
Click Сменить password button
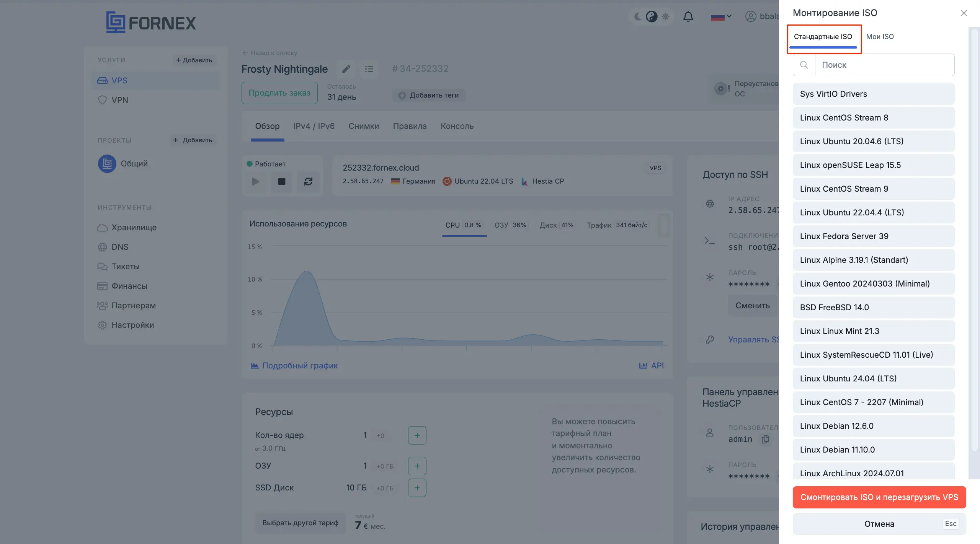[753, 306]
